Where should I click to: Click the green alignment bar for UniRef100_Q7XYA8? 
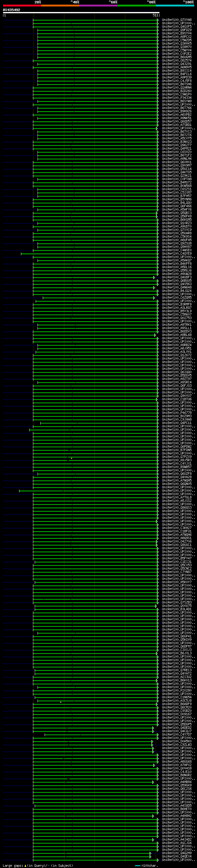tap(96, 20)
